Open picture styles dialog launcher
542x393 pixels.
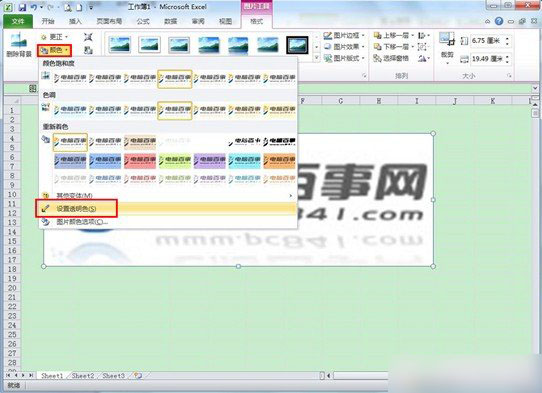(x=364, y=75)
